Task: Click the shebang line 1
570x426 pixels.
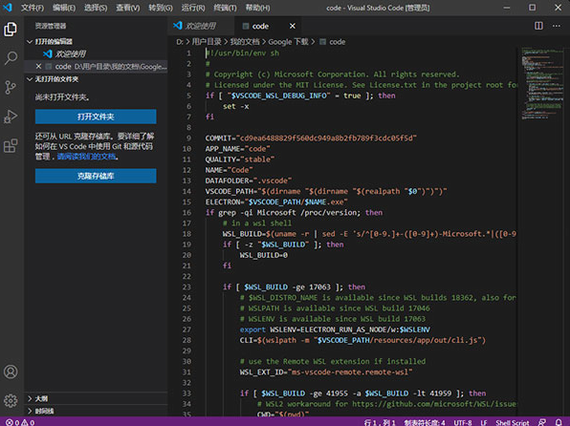Action: point(242,53)
